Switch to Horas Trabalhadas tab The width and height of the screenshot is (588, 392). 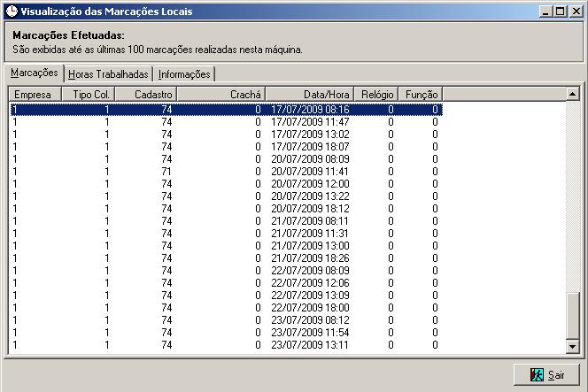click(108, 73)
